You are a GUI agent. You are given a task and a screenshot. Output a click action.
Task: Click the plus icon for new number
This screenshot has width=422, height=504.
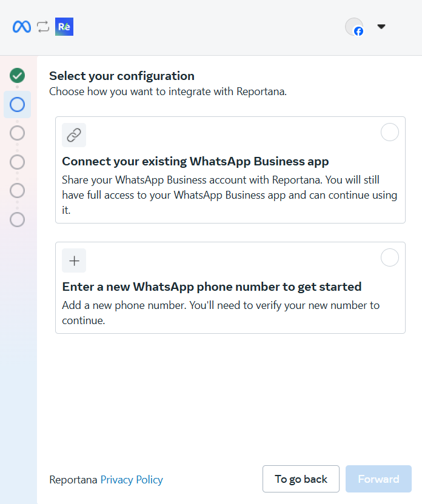74,260
